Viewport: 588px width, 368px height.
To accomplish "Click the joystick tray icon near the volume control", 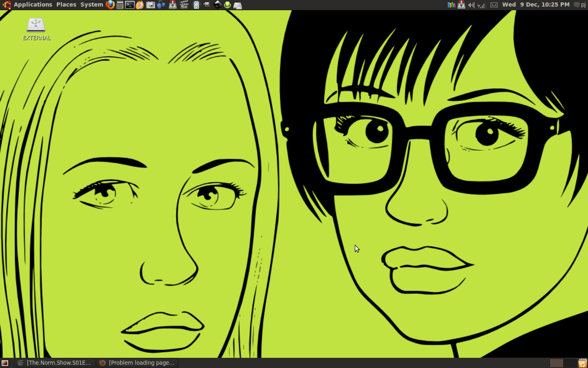I will click(x=461, y=5).
